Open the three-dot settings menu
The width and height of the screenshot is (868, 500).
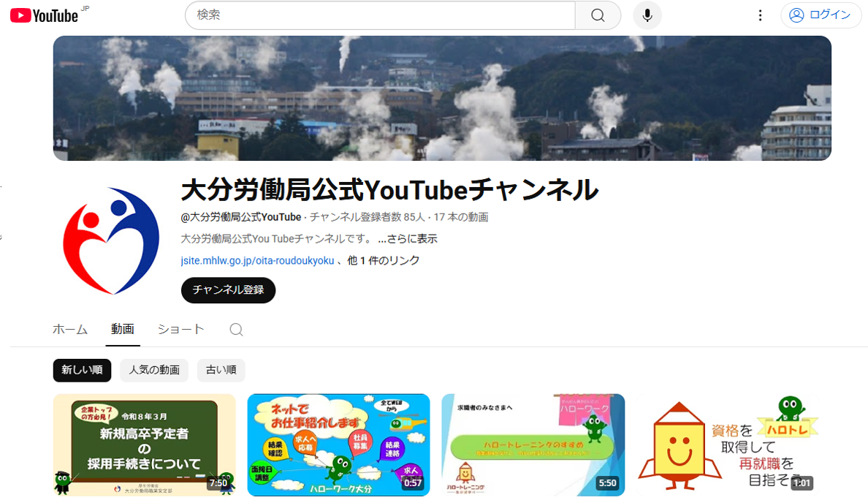pos(760,15)
